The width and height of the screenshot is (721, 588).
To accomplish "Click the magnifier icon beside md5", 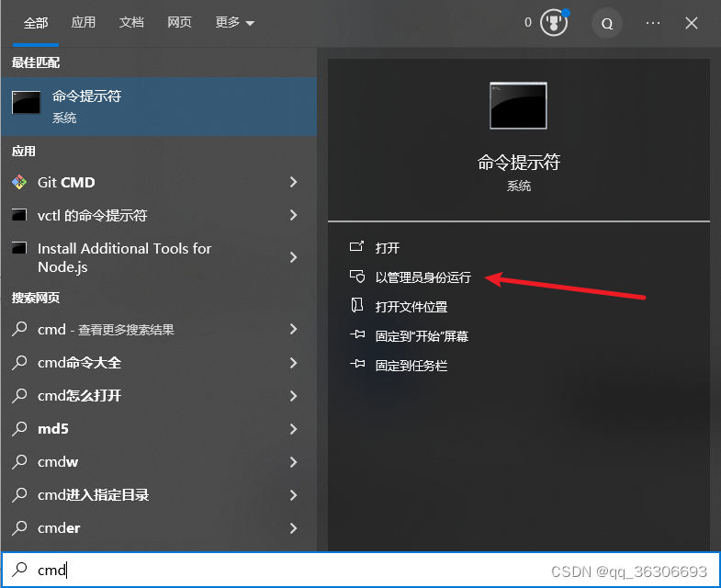I will pyautogui.click(x=19, y=428).
